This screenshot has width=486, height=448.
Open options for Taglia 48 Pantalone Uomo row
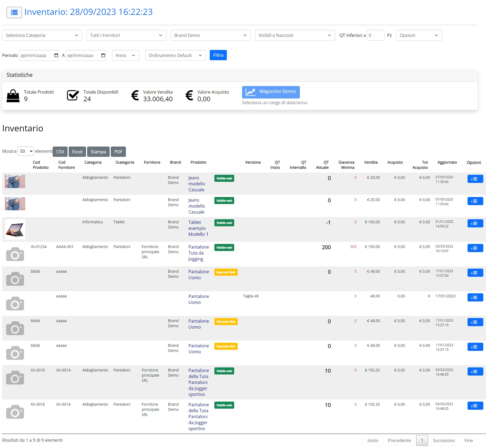point(475,297)
